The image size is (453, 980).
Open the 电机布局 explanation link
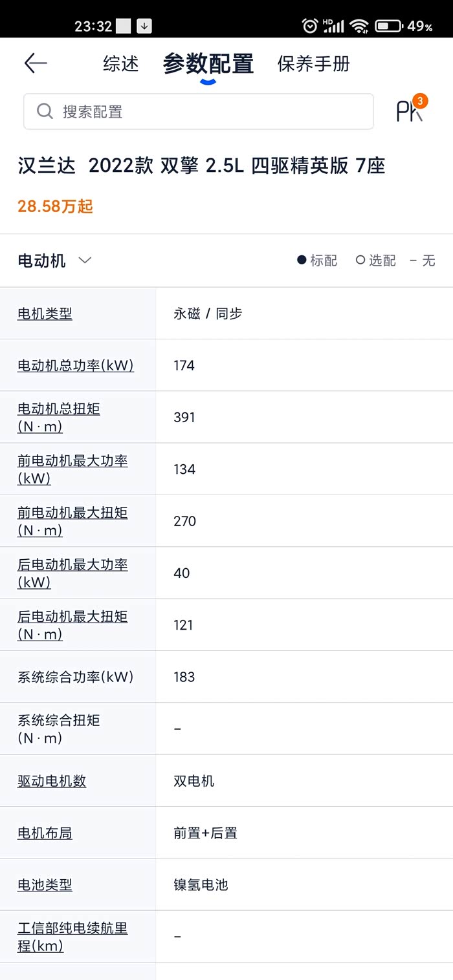(x=45, y=833)
